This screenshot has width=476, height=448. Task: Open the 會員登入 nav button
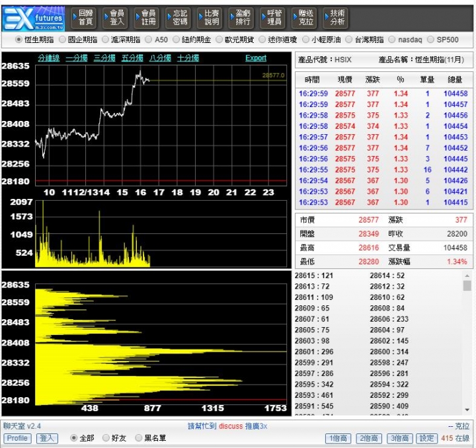tap(115, 18)
